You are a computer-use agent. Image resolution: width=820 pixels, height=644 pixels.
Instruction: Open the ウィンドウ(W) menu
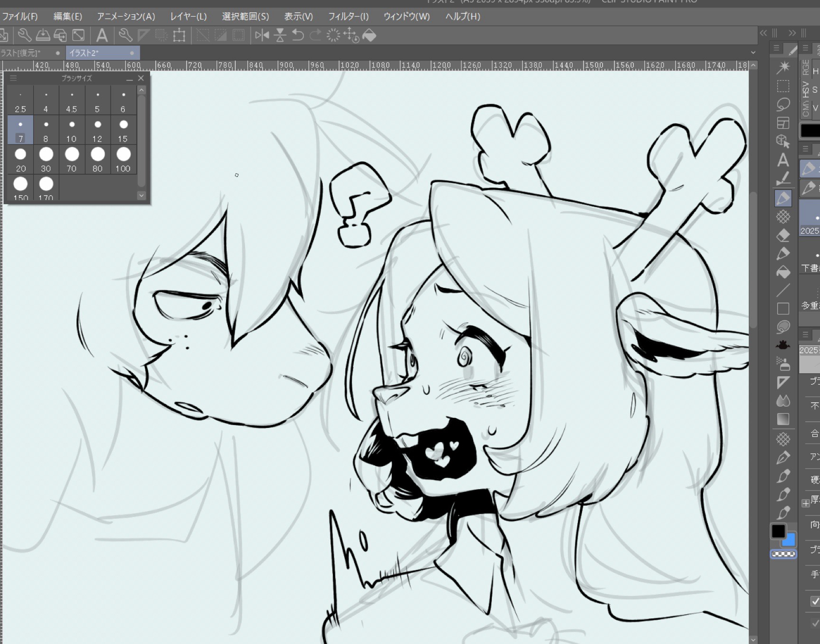pyautogui.click(x=406, y=17)
